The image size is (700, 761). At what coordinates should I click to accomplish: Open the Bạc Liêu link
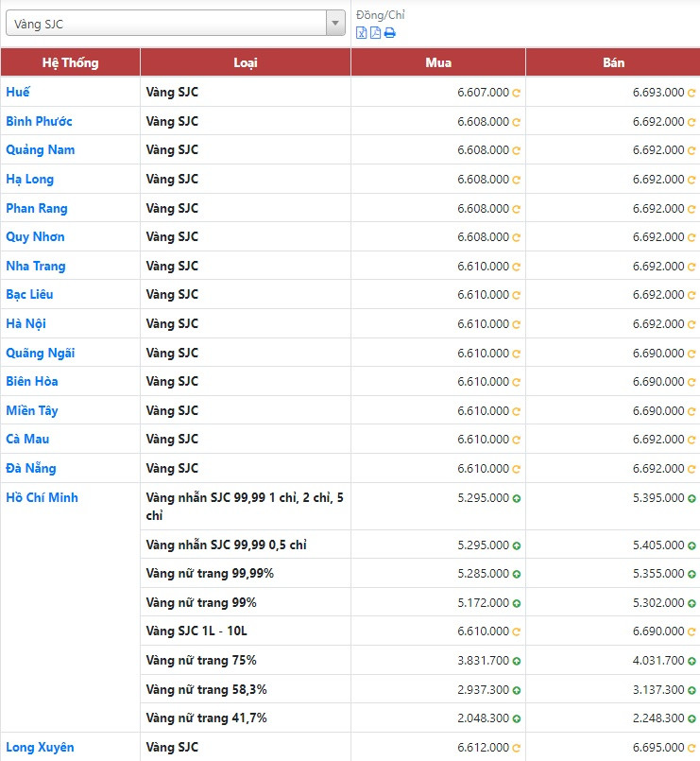click(29, 295)
